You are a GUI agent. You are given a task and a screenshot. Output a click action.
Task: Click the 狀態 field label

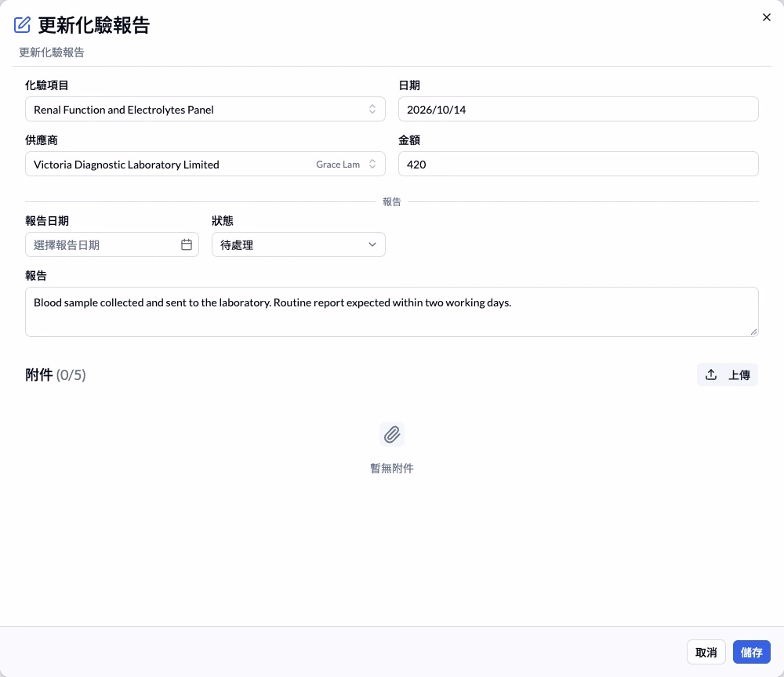point(223,221)
